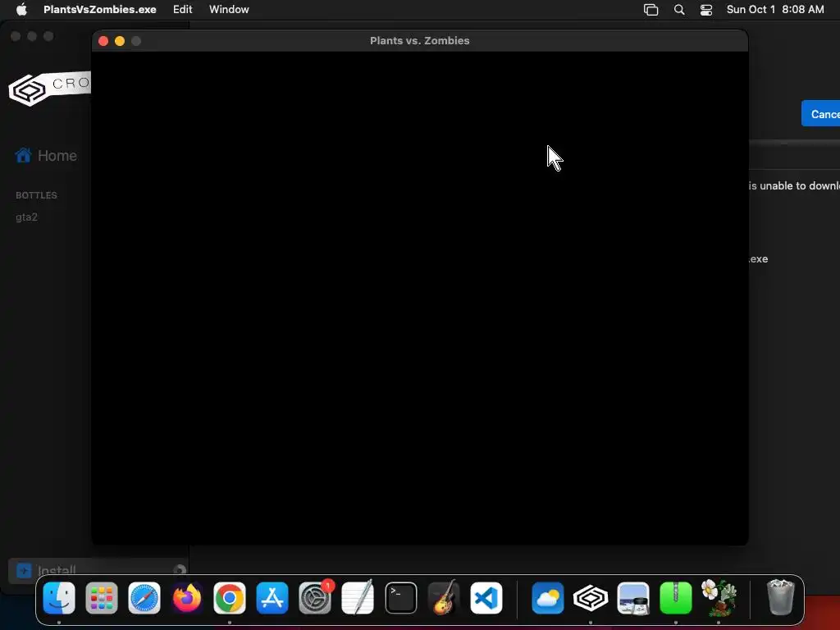840x630 pixels.
Task: Click the 'is unable to downl' message text
Action: click(x=794, y=185)
